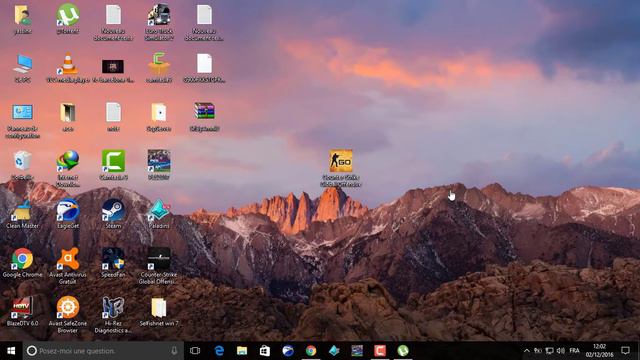Switch to PES2017 in the taskbar

click(x=357, y=351)
